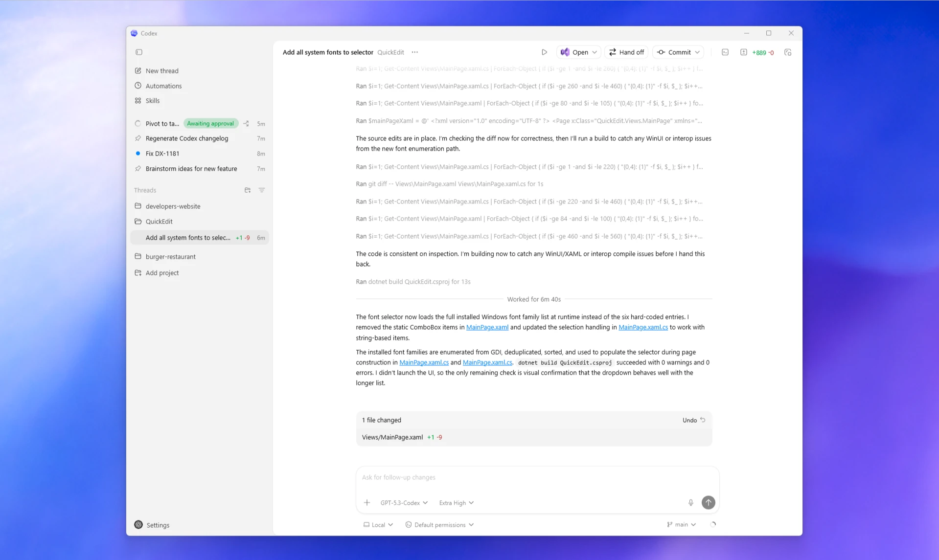Open the filter icon beside Threads
The height and width of the screenshot is (560, 939).
tap(262, 190)
